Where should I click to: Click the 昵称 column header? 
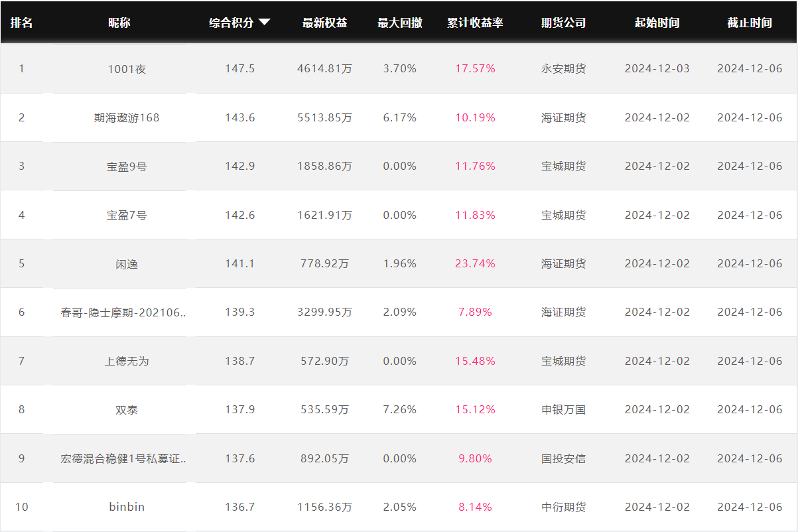[119, 23]
